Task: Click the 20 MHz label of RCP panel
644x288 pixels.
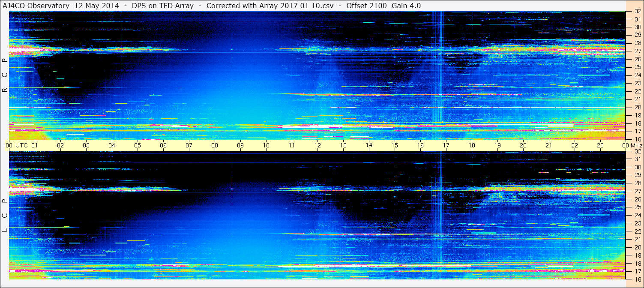Action: (x=638, y=107)
